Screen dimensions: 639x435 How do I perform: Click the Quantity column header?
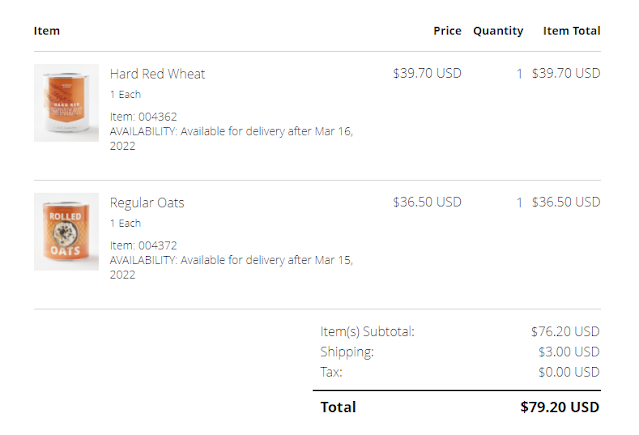(x=498, y=31)
